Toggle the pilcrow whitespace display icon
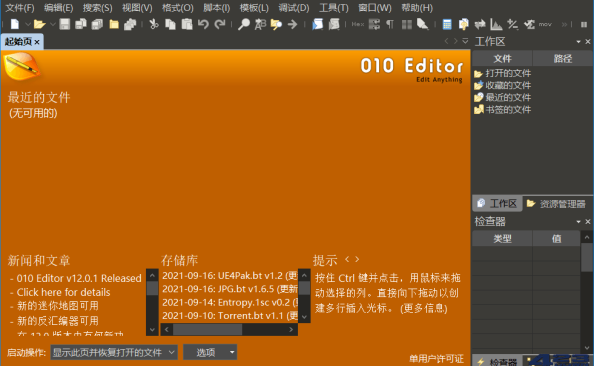Viewport: 594px width, 366px height. pyautogui.click(x=390, y=24)
